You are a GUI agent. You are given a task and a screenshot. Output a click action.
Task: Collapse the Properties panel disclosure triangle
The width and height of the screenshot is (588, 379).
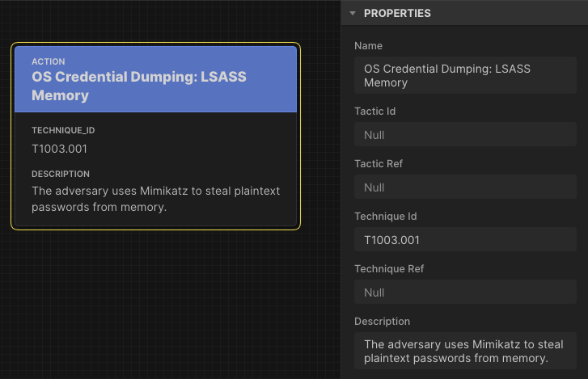coord(353,14)
